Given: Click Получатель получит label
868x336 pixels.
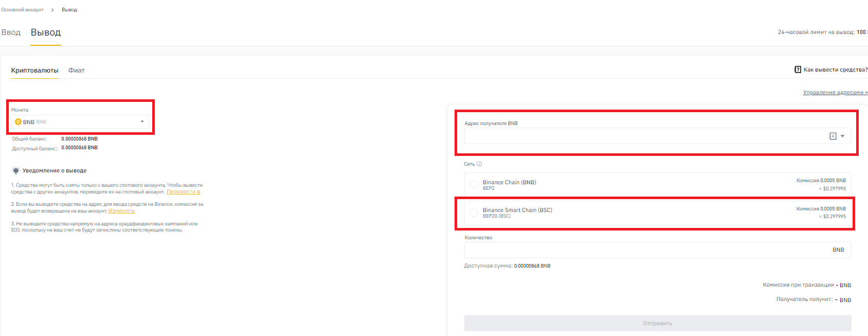Looking at the screenshot, I should [x=805, y=299].
